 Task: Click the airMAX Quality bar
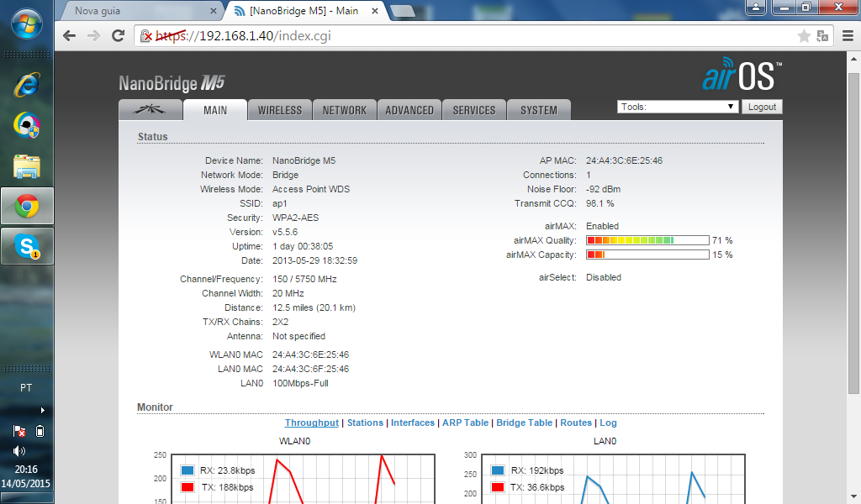coord(647,240)
